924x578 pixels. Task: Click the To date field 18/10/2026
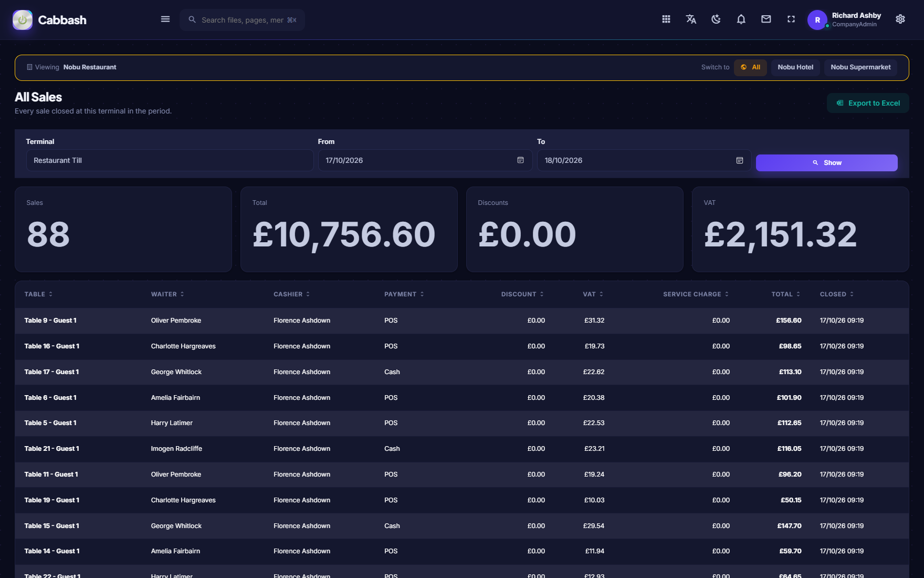644,160
